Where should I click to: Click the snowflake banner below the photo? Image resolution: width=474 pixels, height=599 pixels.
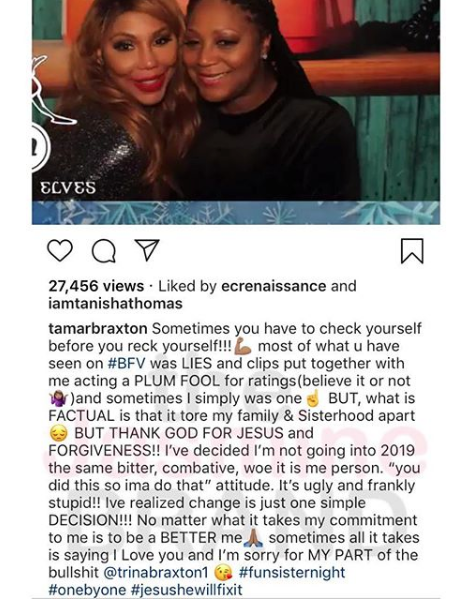(x=236, y=212)
